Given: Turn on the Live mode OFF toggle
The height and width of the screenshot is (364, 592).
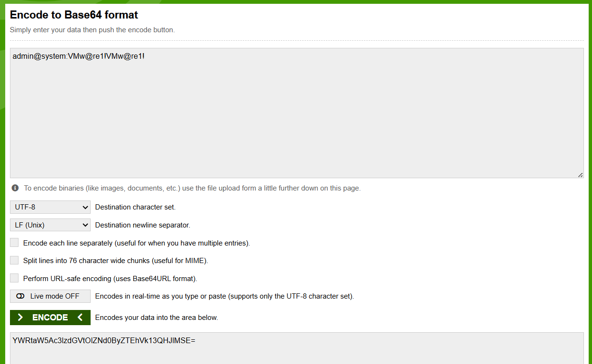Looking at the screenshot, I should pyautogui.click(x=50, y=296).
